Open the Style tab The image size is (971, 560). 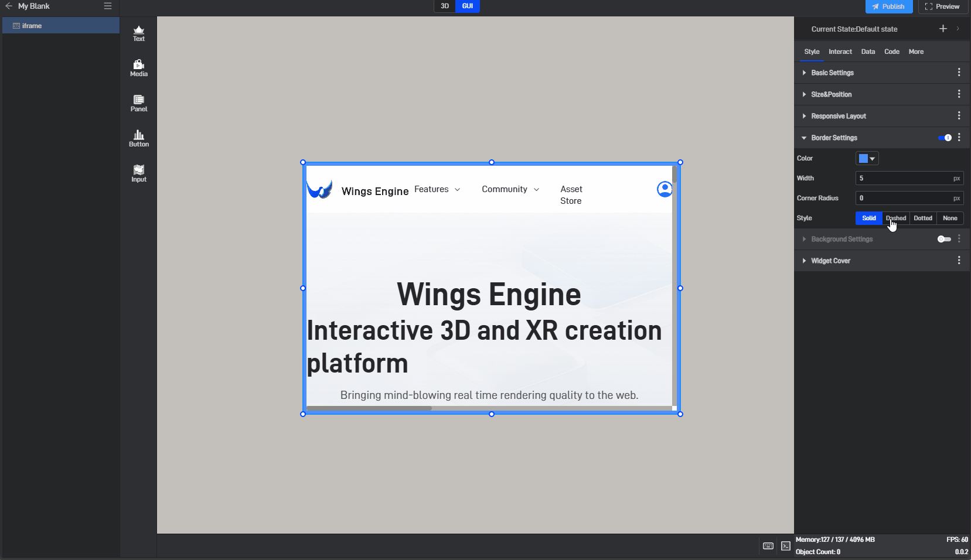(x=812, y=52)
